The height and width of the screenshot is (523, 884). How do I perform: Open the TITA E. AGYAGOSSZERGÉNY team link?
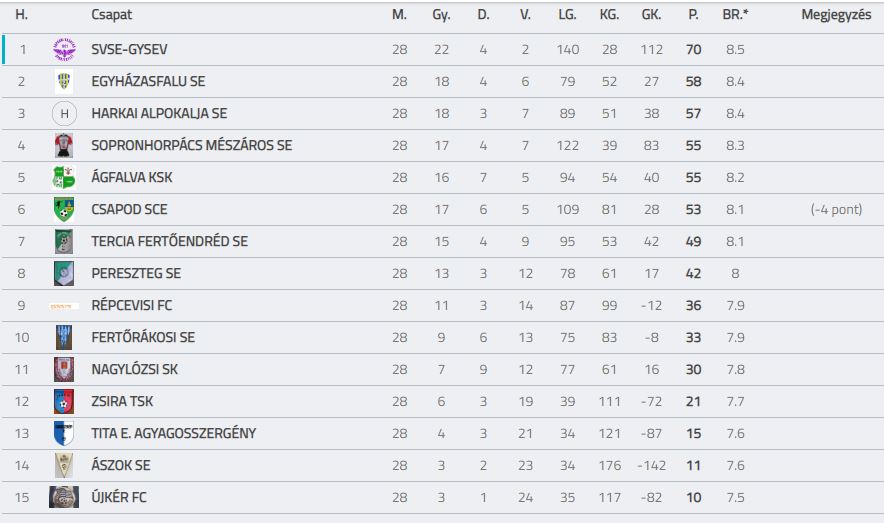click(174, 433)
